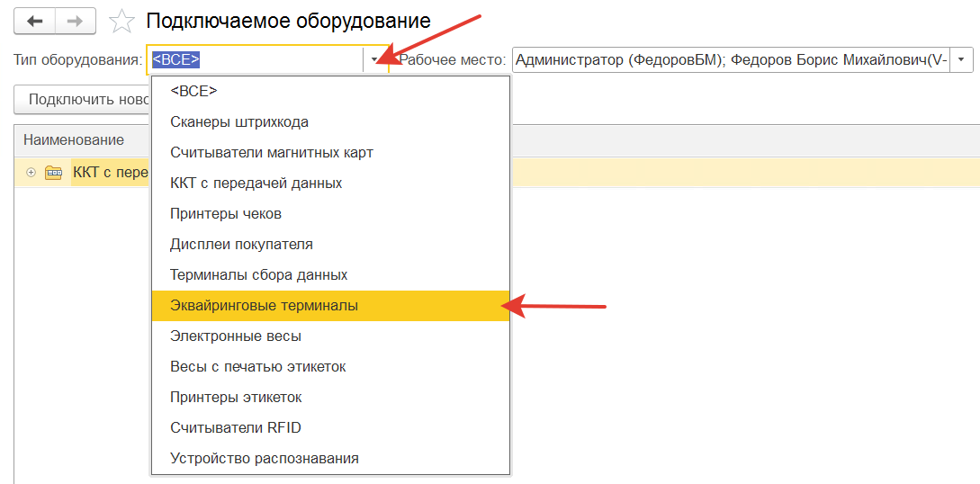Viewport: 980px width, 484px height.
Task: Select Весы с печатью этикеток option
Action: coord(330,367)
